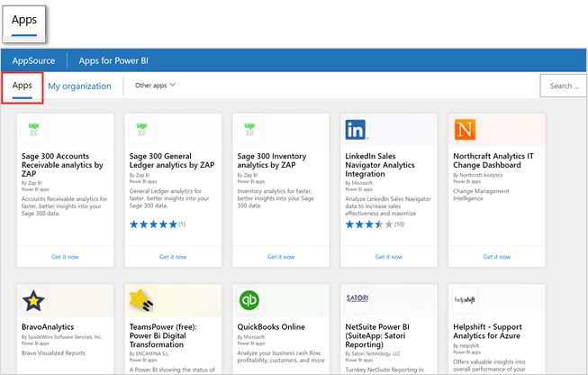588x375 pixels.
Task: Click the five-star rating of Sage 300 General Ledger
Action: [153, 224]
